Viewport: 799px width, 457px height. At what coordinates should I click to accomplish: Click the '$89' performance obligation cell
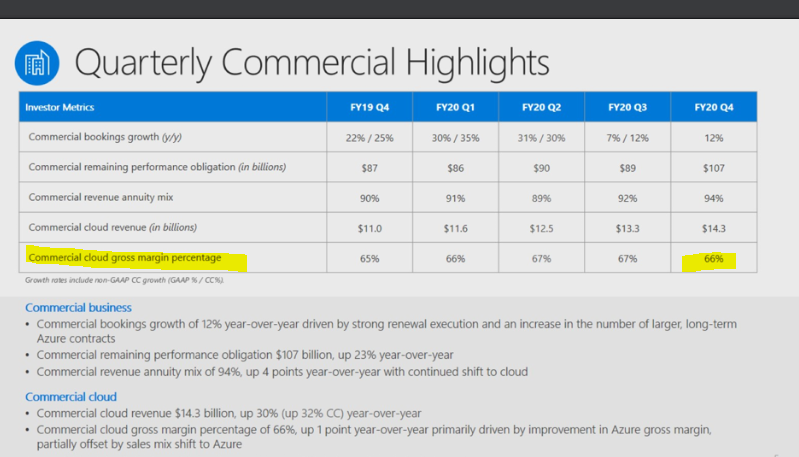tap(627, 168)
